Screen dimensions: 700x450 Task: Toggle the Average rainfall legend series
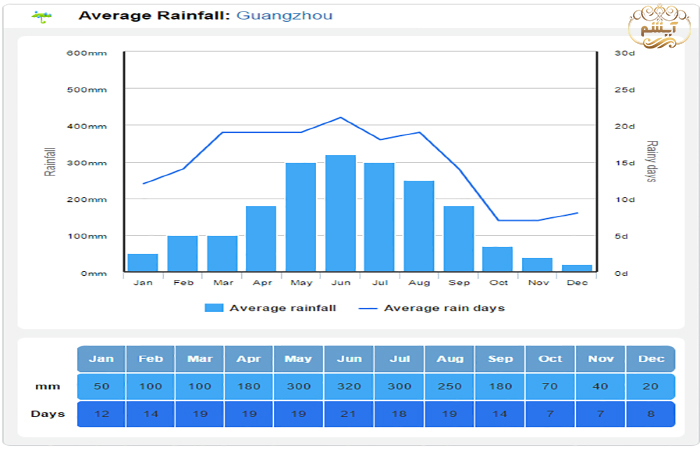tap(282, 308)
